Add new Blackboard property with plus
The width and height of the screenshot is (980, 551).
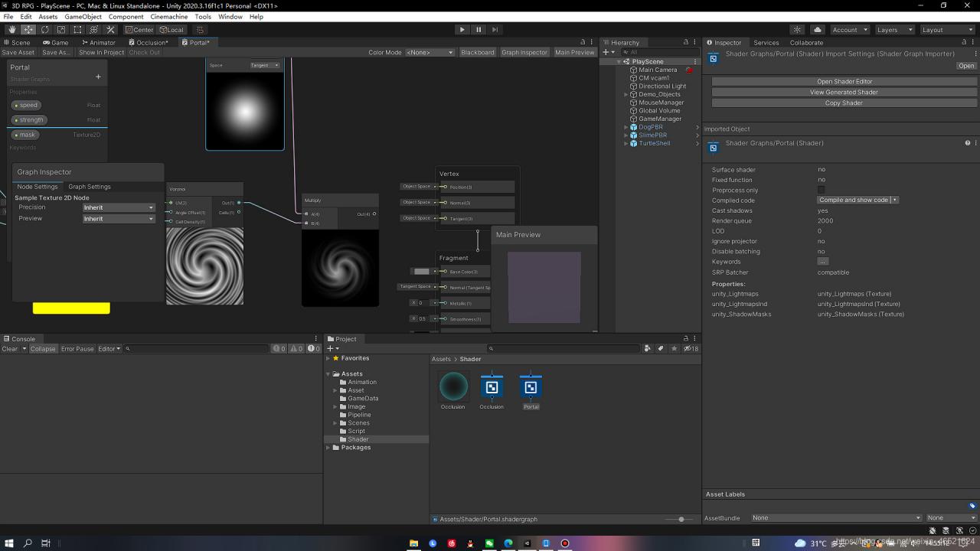[98, 77]
